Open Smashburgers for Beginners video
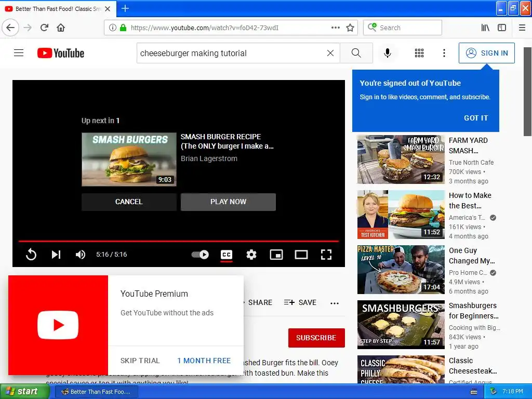This screenshot has width=532, height=399. tap(474, 311)
